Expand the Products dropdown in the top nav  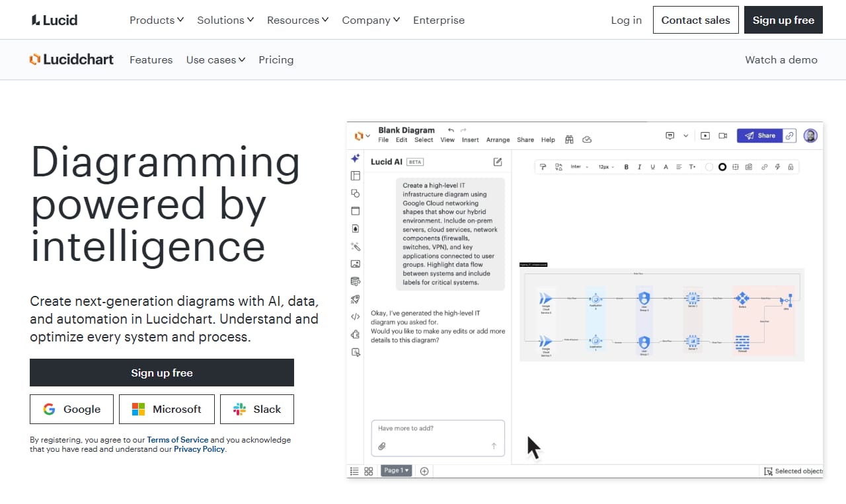(x=157, y=20)
